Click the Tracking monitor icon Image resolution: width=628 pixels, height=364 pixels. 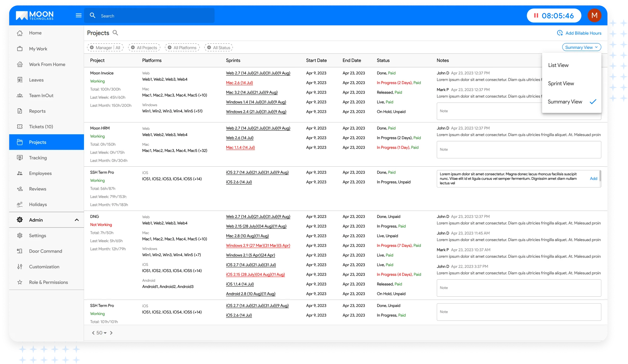click(x=20, y=158)
